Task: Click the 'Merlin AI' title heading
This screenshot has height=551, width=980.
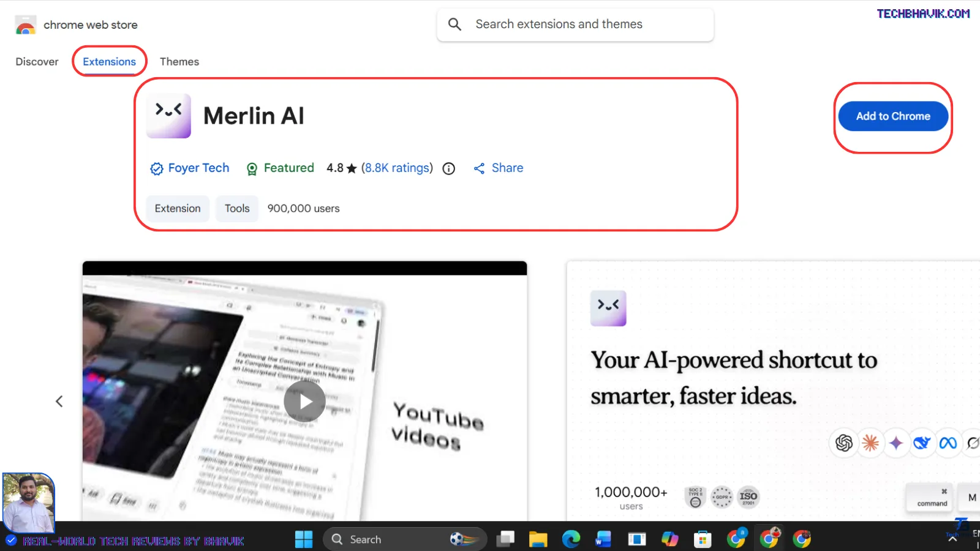Action: pyautogui.click(x=254, y=116)
